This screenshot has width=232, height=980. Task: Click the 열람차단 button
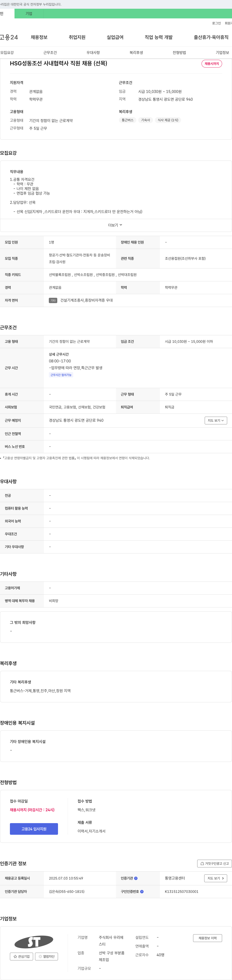click(47, 957)
